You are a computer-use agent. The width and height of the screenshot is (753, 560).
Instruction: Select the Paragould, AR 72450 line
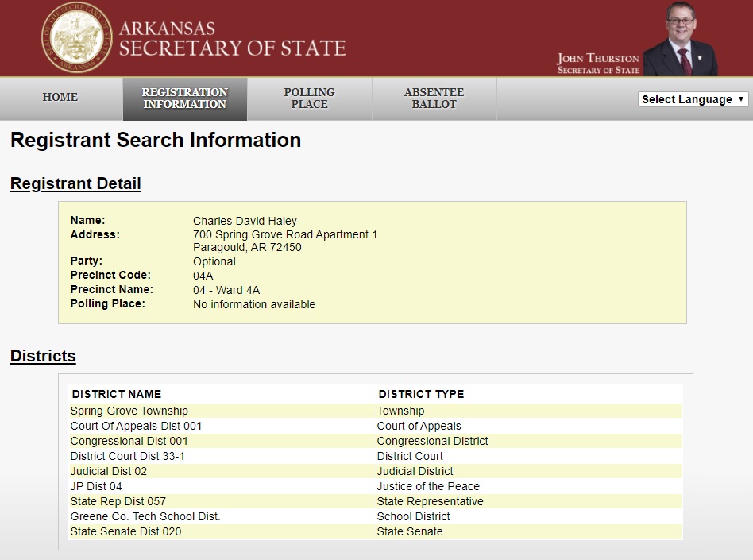pos(247,247)
